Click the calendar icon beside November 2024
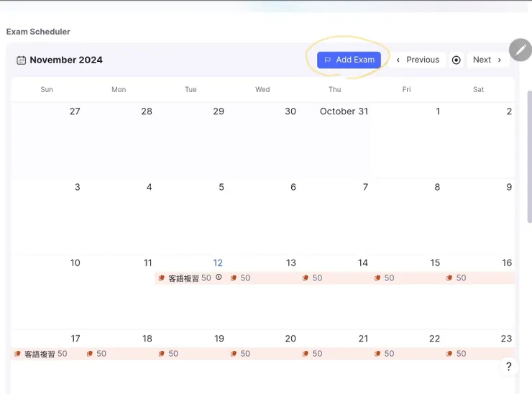Image resolution: width=532 pixels, height=394 pixels. 22,60
